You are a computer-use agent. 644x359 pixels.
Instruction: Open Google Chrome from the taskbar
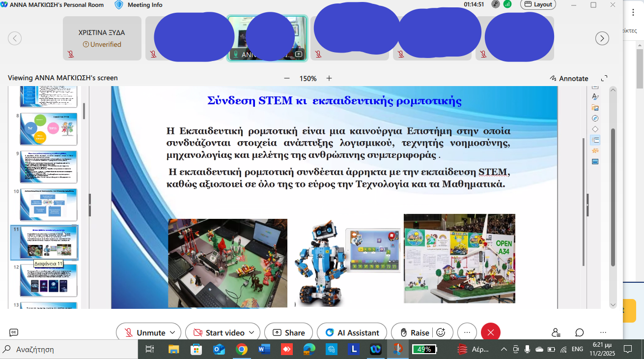click(x=241, y=349)
